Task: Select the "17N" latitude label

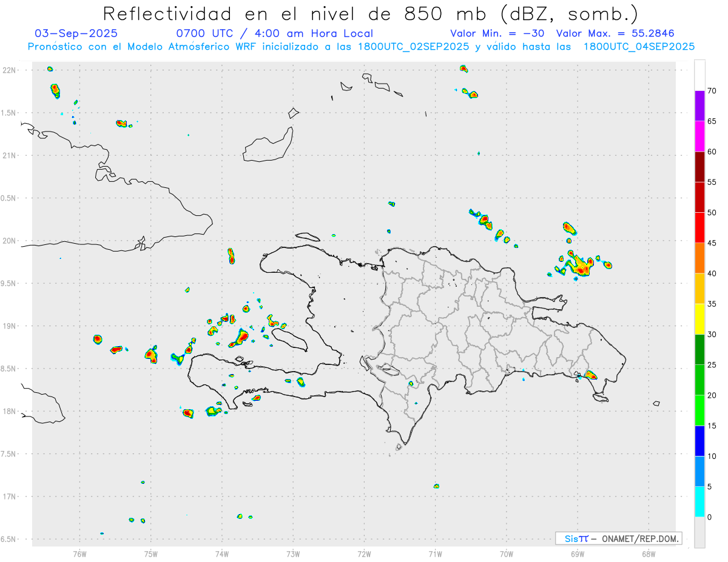Action: pyautogui.click(x=10, y=497)
